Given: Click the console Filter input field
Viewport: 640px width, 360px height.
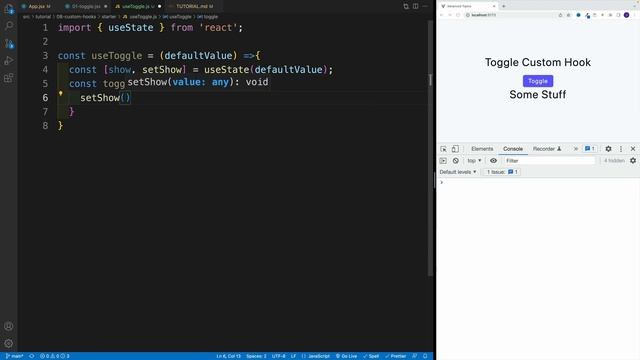Looking at the screenshot, I should coord(549,161).
